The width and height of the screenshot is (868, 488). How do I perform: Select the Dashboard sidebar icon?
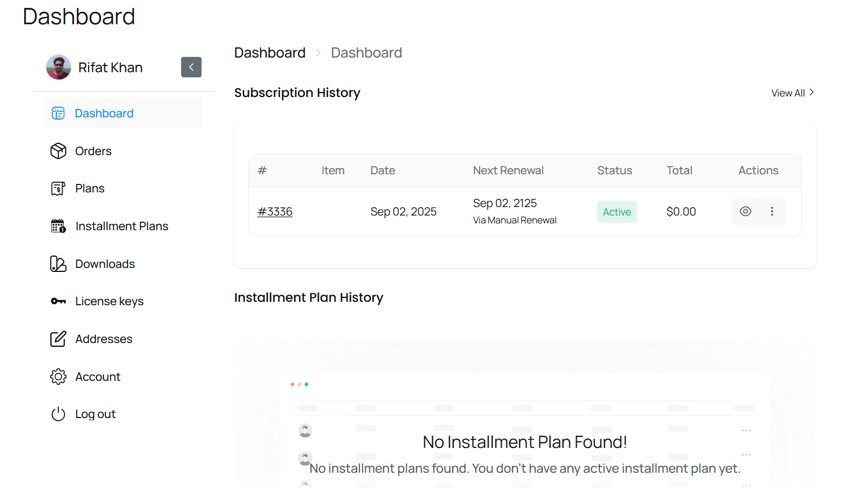tap(58, 113)
